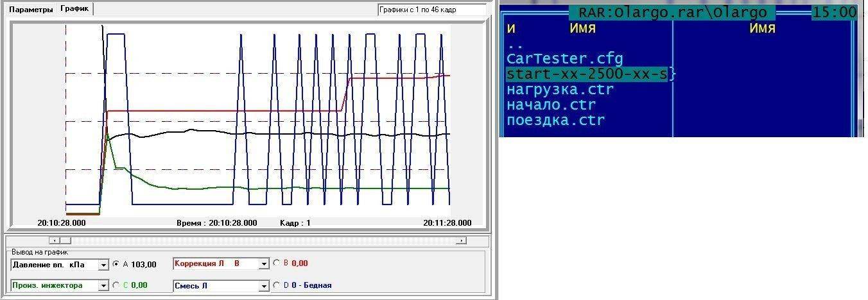Open the Произ. инжектора dropdown
This screenshot has height=300, width=868.
103,286
